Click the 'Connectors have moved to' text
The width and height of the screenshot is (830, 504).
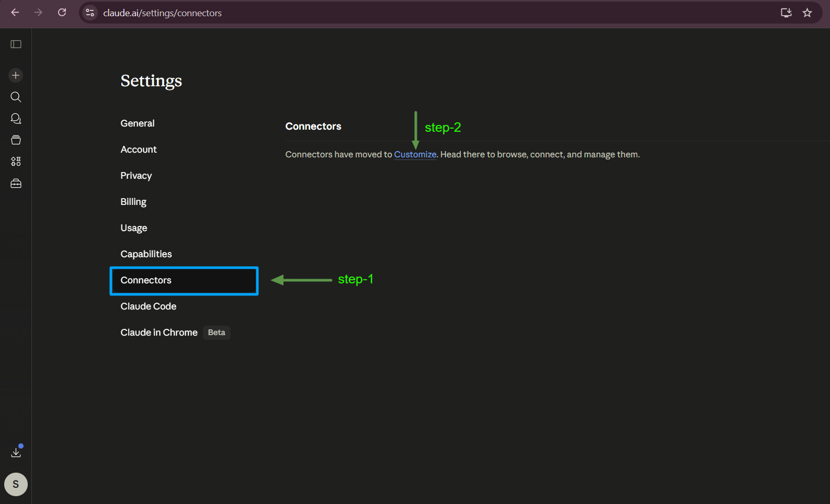[x=338, y=155]
